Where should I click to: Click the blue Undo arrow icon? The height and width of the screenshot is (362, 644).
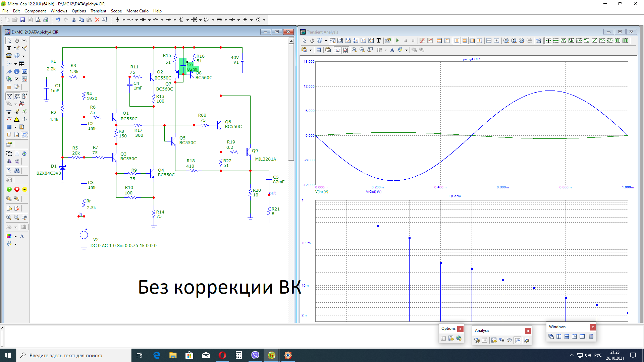tap(58, 20)
